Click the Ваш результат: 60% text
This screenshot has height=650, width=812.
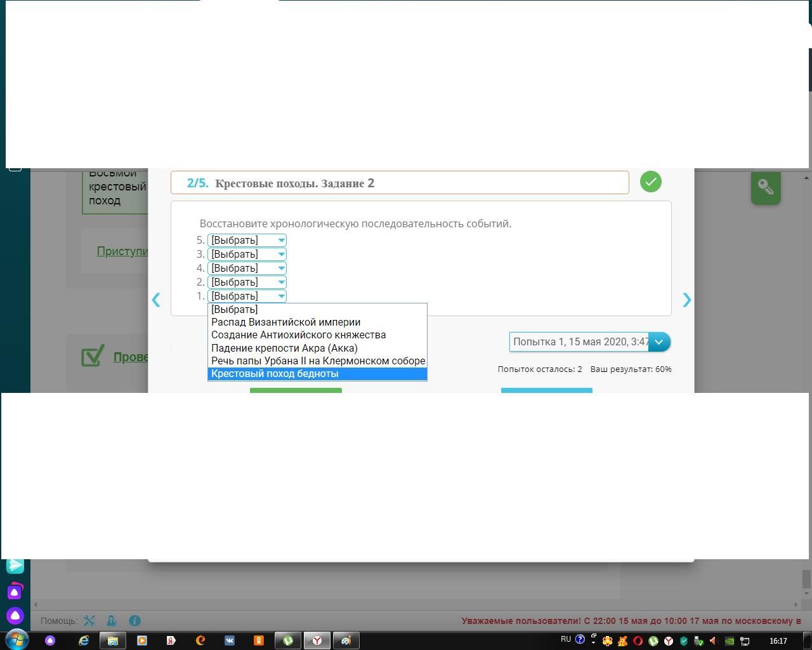(631, 369)
